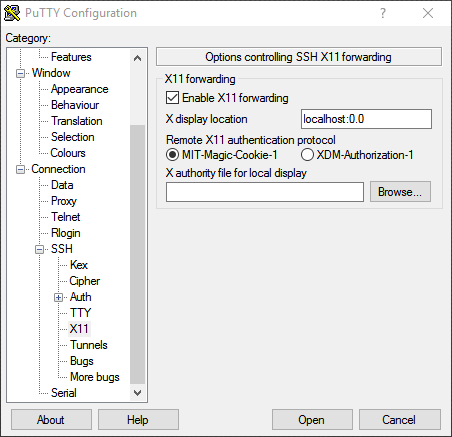Collapse the Connection tree node
The image size is (452, 437).
(20, 169)
